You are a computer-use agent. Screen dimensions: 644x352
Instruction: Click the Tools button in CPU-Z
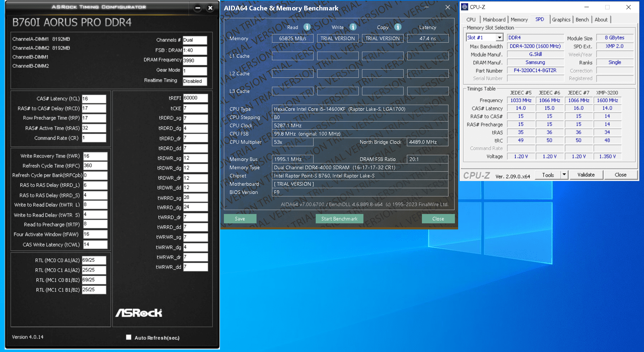(548, 175)
